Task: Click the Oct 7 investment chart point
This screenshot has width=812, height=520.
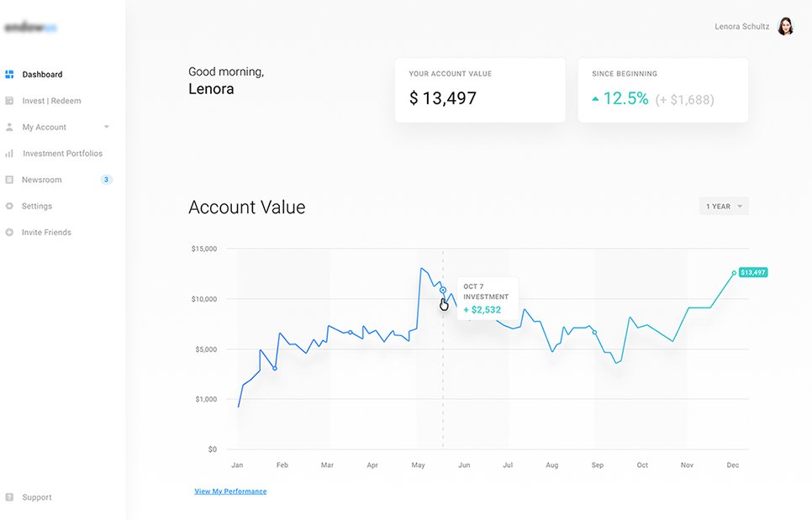Action: [x=443, y=290]
